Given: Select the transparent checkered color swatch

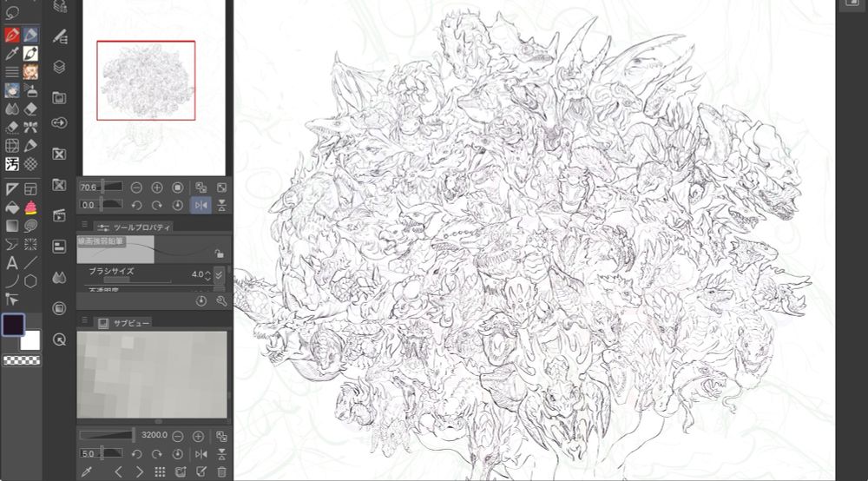Looking at the screenshot, I should pos(22,360).
